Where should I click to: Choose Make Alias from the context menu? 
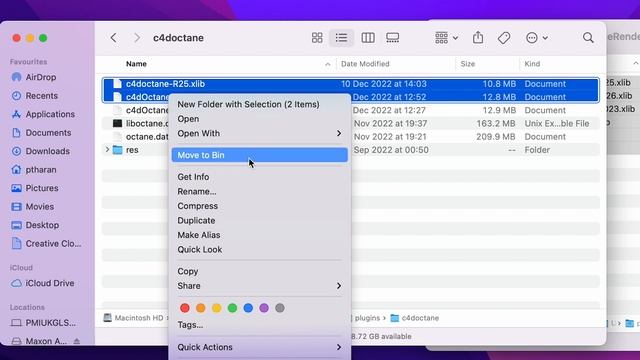tap(259, 235)
